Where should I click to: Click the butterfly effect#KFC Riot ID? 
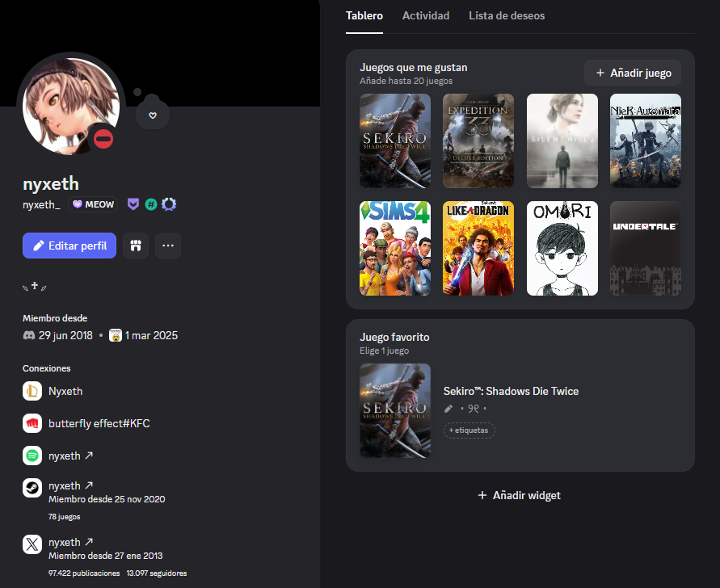99,423
